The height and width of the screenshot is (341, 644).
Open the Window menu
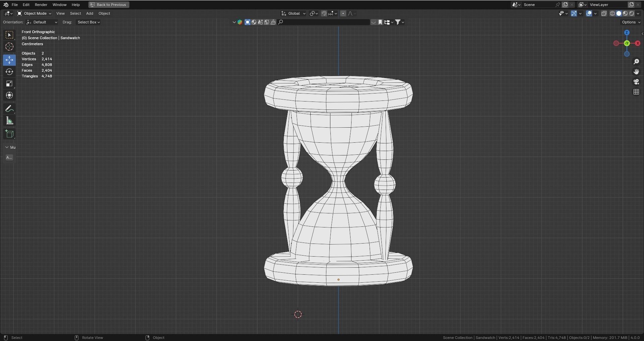(x=59, y=5)
